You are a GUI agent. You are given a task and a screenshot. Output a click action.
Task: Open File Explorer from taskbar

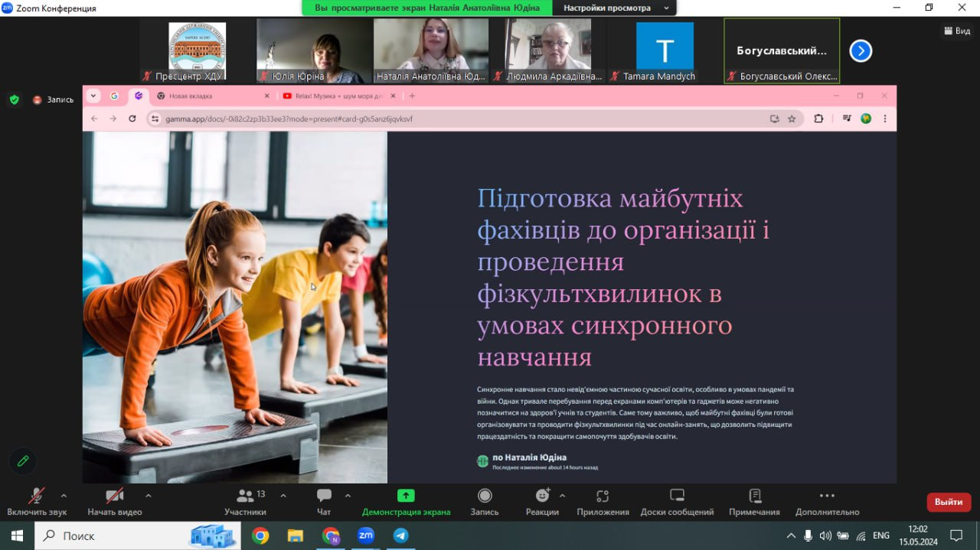pyautogui.click(x=296, y=535)
